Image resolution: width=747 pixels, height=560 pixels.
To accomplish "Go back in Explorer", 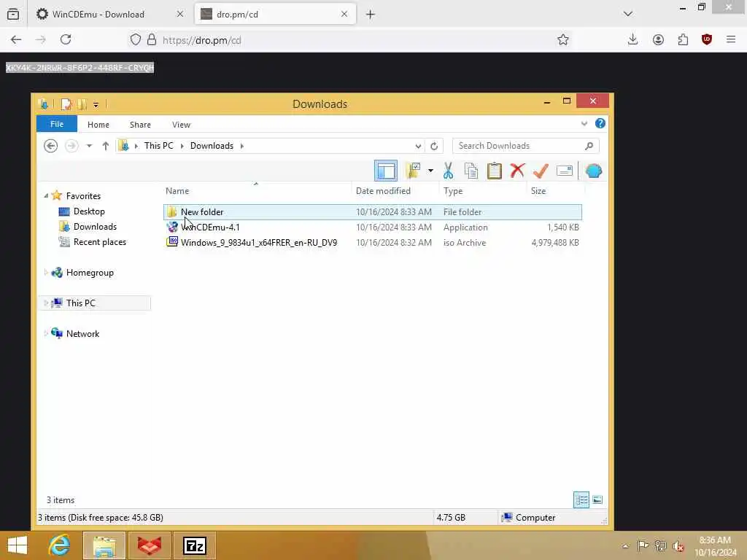I will pos(50,146).
